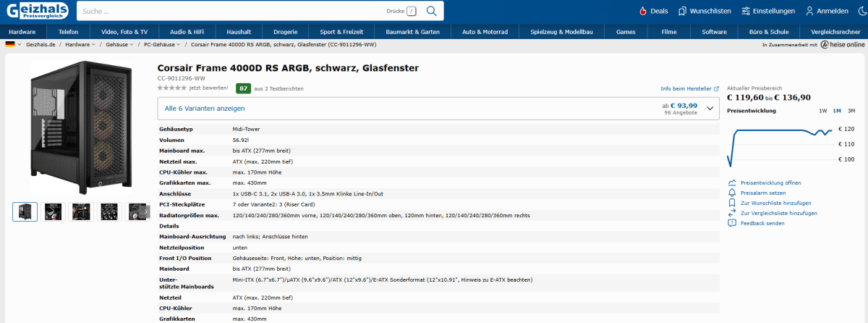
Task: Open the Telefon category menu
Action: (69, 32)
